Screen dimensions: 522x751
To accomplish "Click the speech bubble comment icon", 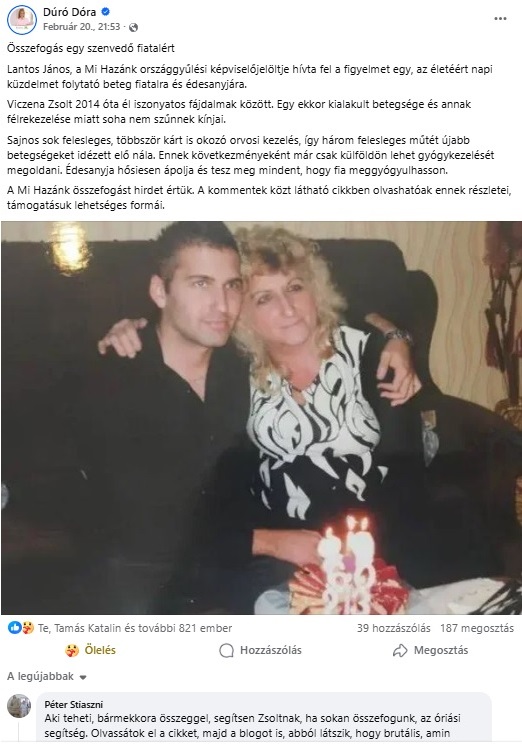I will pyautogui.click(x=226, y=650).
